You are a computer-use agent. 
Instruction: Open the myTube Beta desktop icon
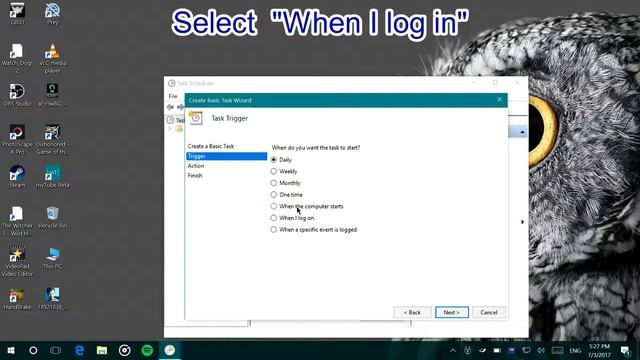pyautogui.click(x=52, y=176)
